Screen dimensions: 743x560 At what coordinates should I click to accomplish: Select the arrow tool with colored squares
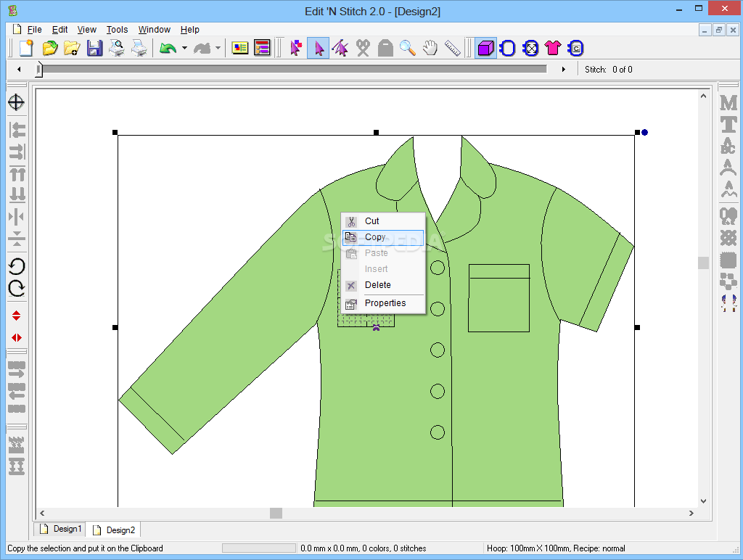[296, 48]
